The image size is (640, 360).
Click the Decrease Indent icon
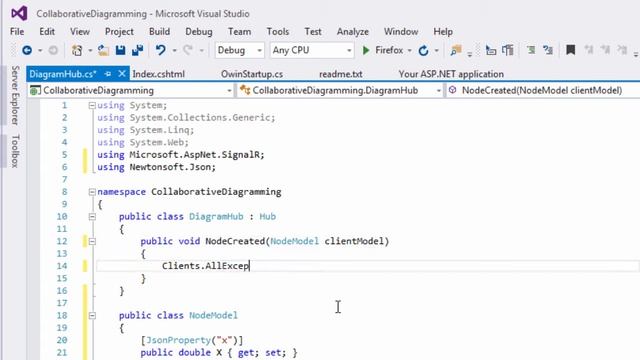[491, 51]
